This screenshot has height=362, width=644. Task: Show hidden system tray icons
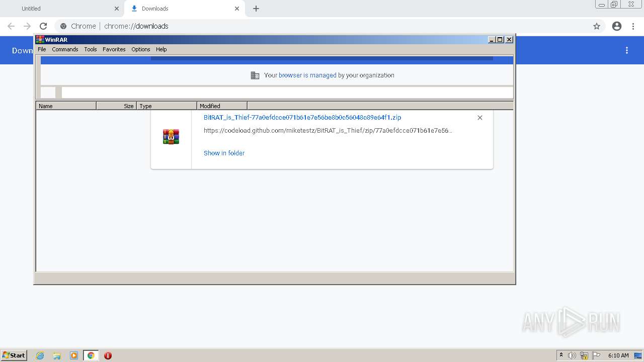pyautogui.click(x=561, y=355)
